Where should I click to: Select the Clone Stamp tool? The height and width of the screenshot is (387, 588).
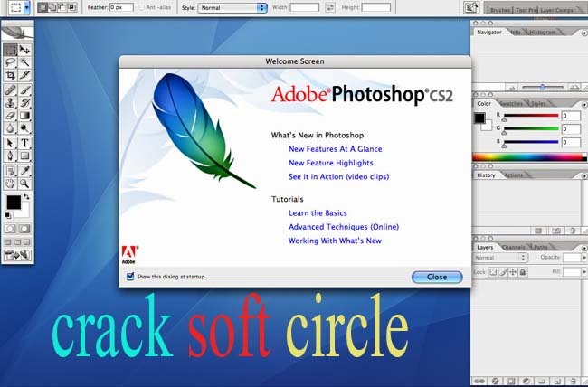coord(11,103)
